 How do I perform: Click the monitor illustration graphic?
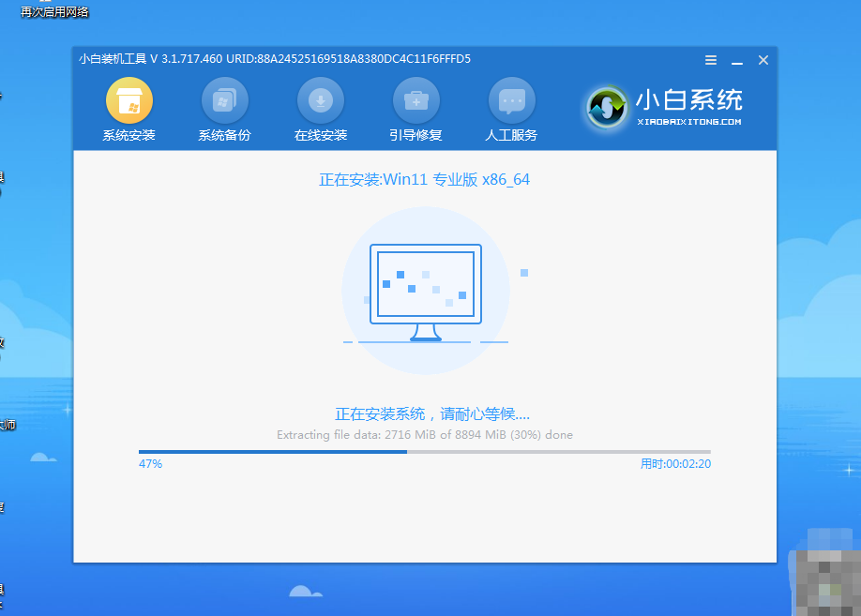425,291
